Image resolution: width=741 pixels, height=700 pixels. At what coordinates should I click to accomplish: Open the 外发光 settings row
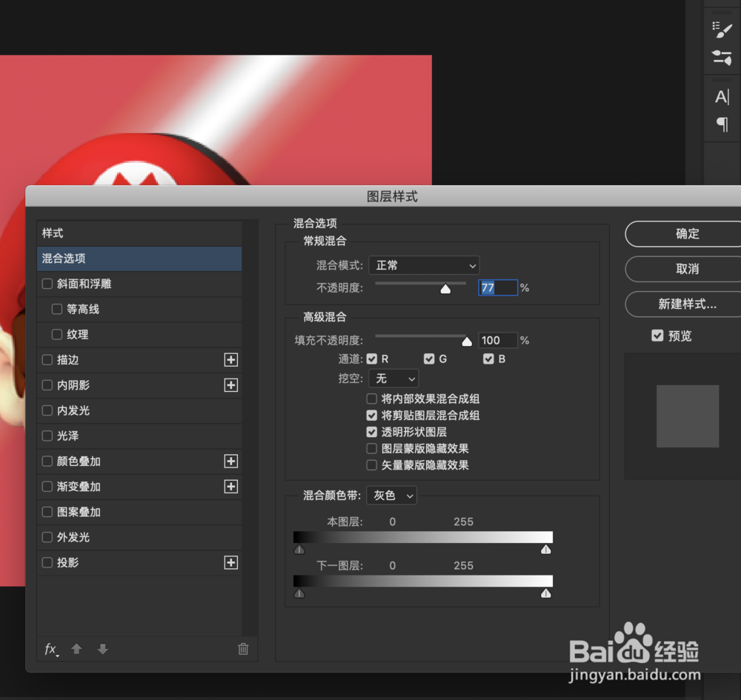[x=139, y=538]
